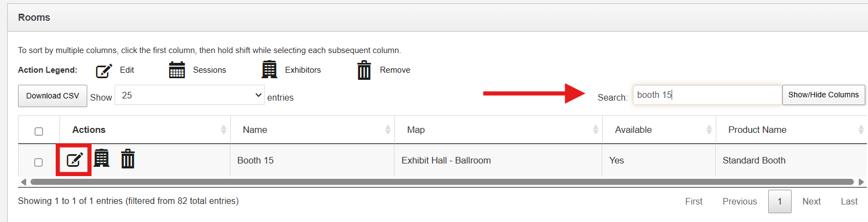Open the Show entries dropdown
Image resolution: width=868 pixels, height=222 pixels.
189,95
